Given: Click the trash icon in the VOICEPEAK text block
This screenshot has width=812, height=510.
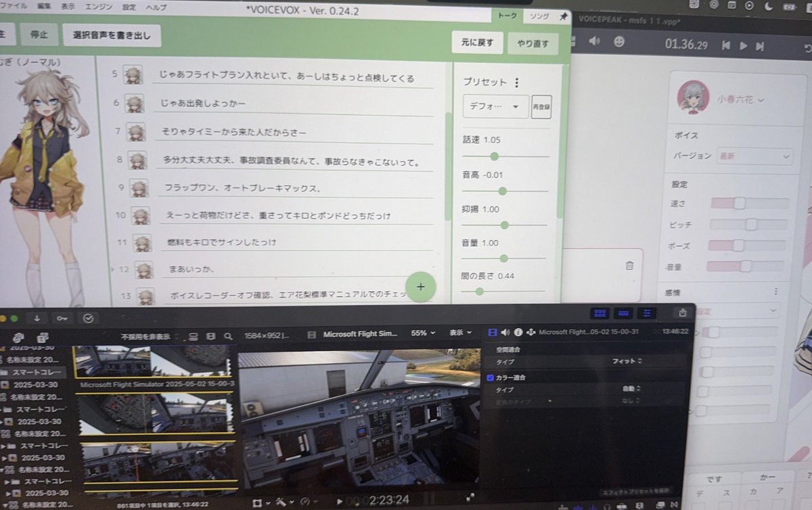Looking at the screenshot, I should coord(629,266).
